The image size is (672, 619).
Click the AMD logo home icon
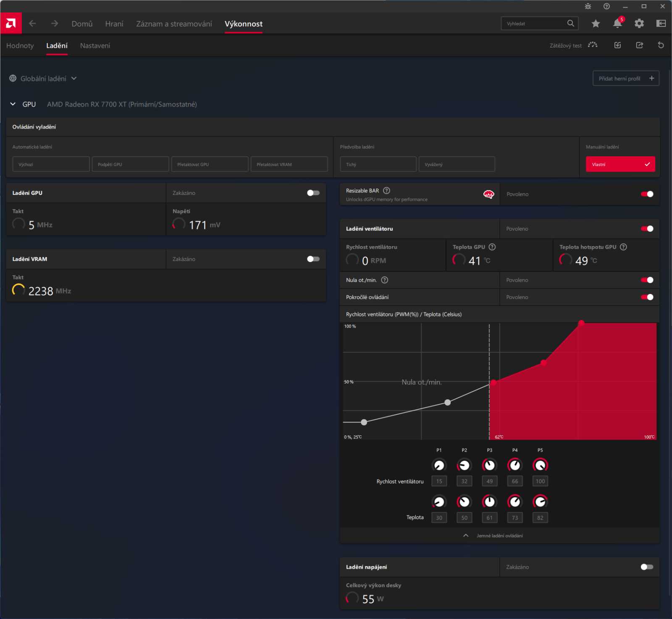coord(11,24)
